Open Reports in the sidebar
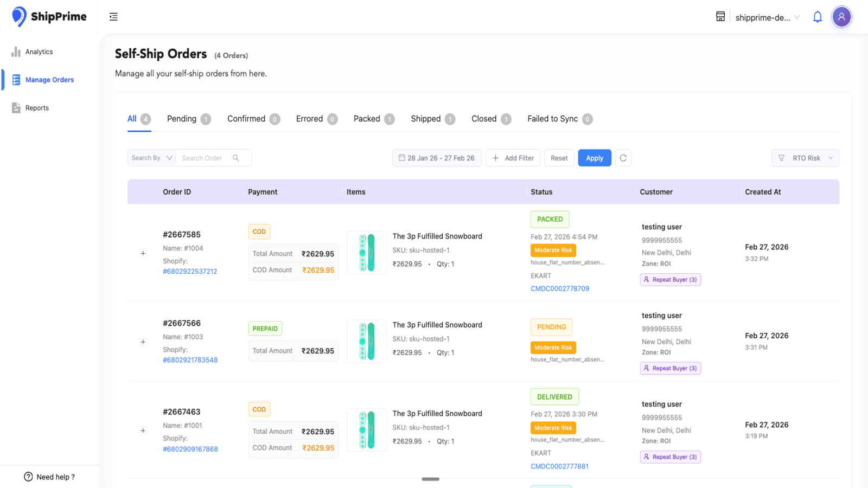 click(x=30, y=108)
